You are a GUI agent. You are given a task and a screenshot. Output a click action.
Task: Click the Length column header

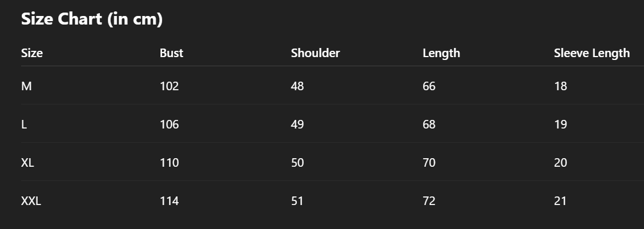441,53
